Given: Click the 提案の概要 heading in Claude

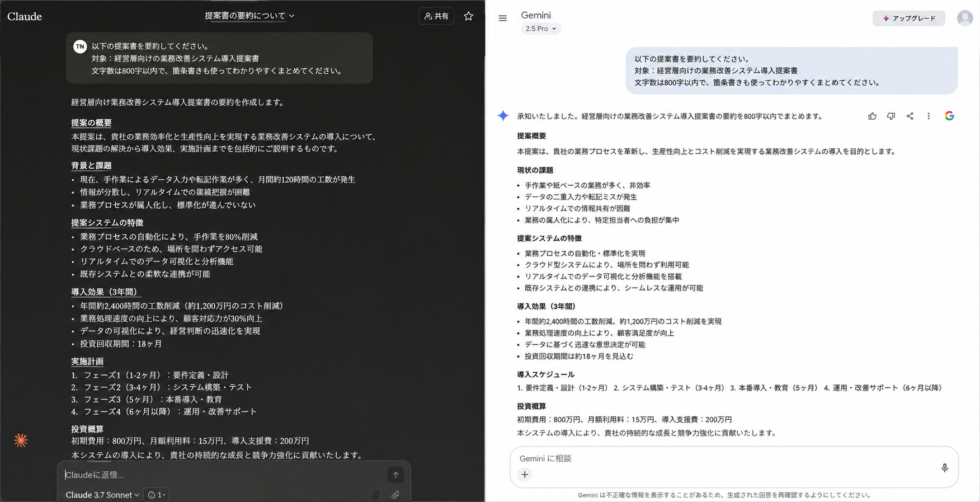Looking at the screenshot, I should 91,123.
